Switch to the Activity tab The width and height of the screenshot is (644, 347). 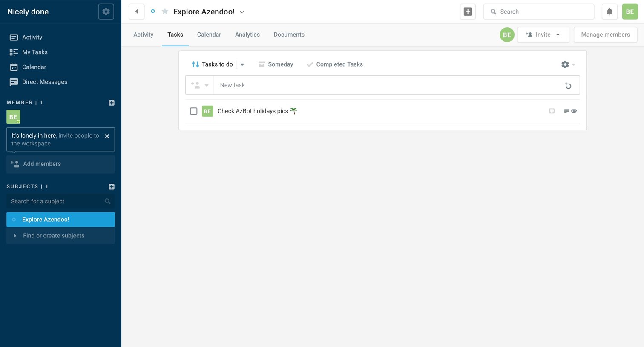pos(144,35)
